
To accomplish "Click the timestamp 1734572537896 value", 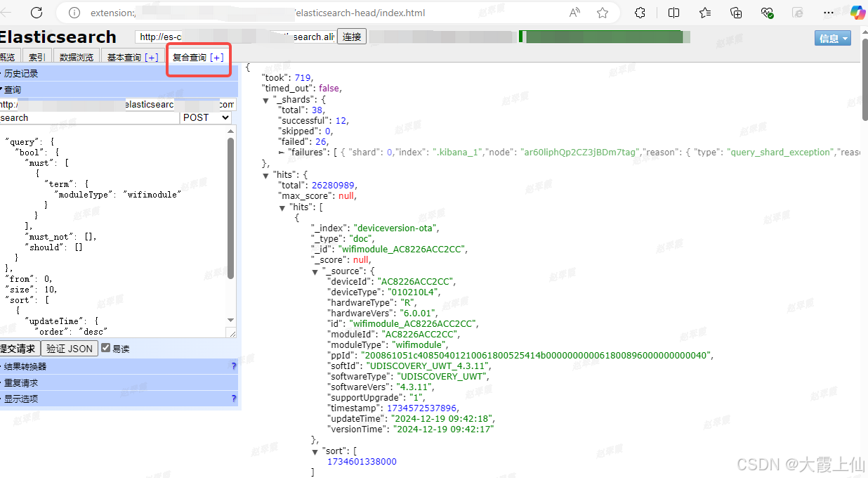I will tap(422, 408).
